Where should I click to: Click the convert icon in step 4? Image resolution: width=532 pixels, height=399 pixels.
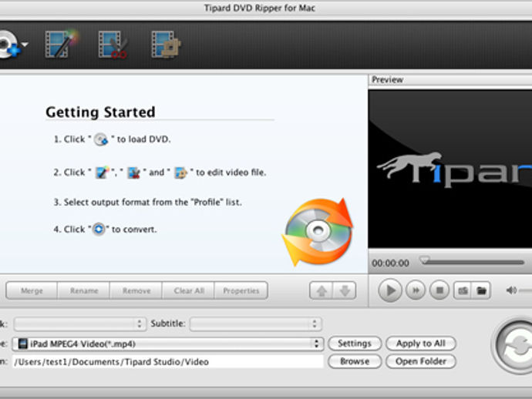tap(99, 230)
